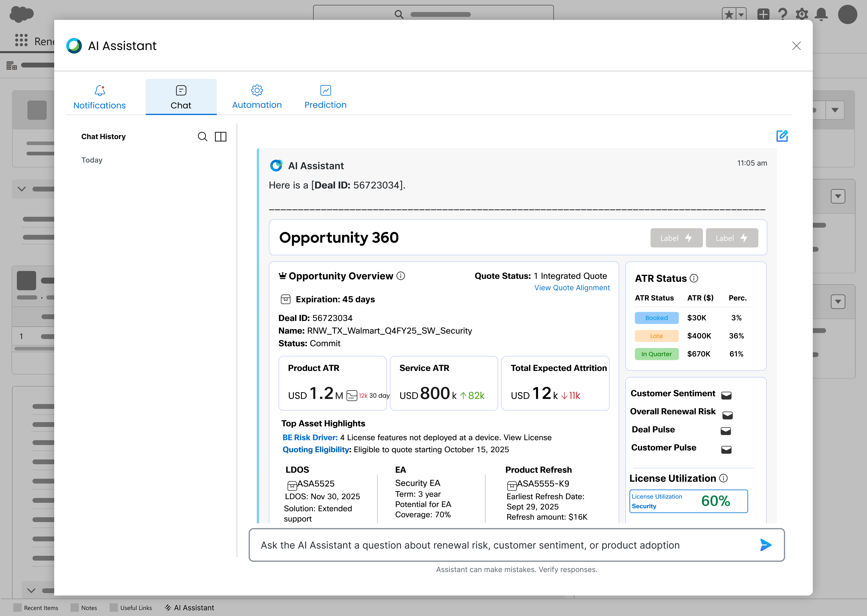Open the Automation tab

tap(257, 97)
